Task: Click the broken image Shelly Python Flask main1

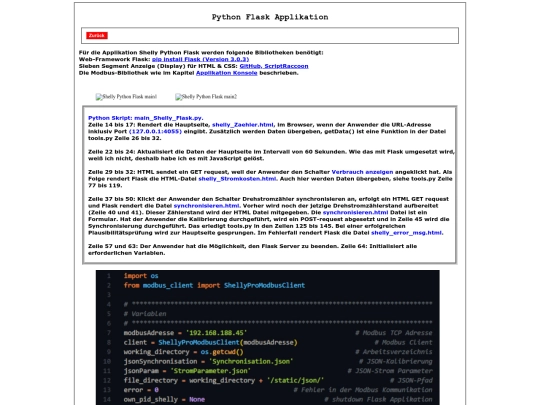Action: (126, 97)
